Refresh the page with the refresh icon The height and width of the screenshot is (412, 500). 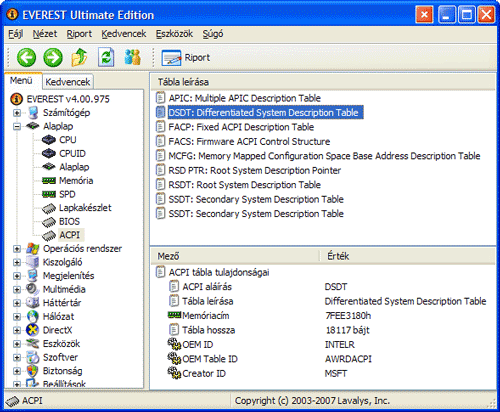click(x=106, y=57)
